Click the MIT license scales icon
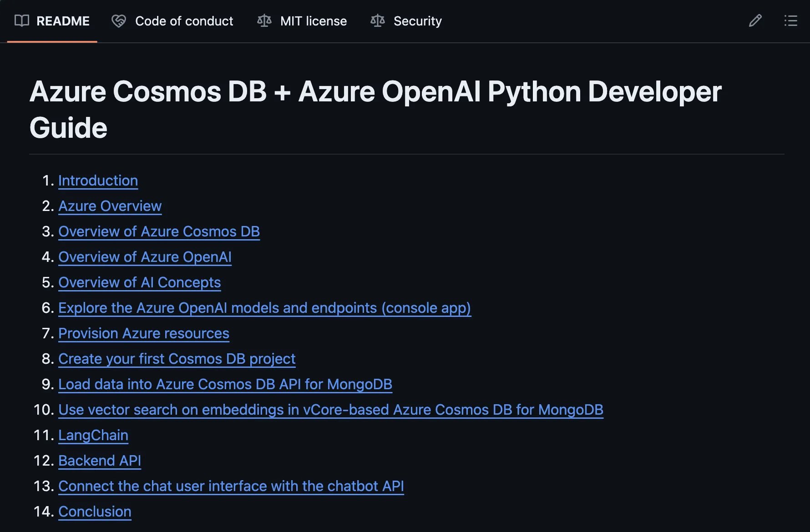Image resolution: width=810 pixels, height=532 pixels. pos(264,21)
